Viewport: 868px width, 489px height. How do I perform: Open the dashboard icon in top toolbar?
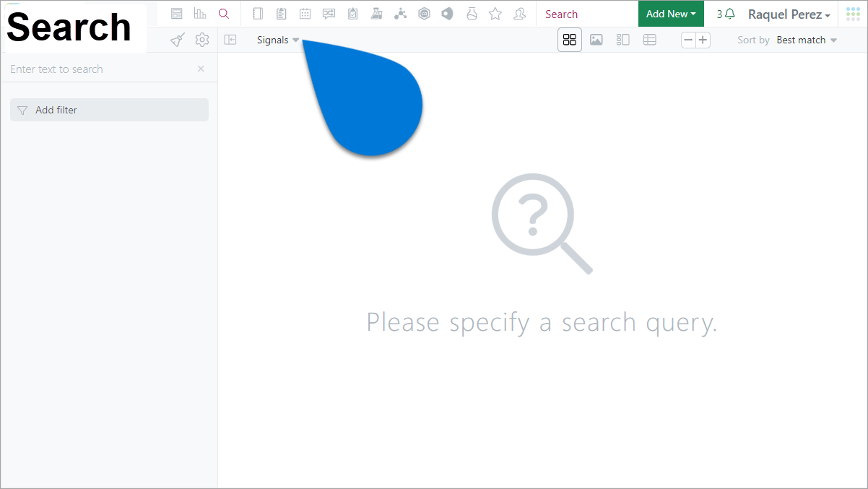pos(177,14)
